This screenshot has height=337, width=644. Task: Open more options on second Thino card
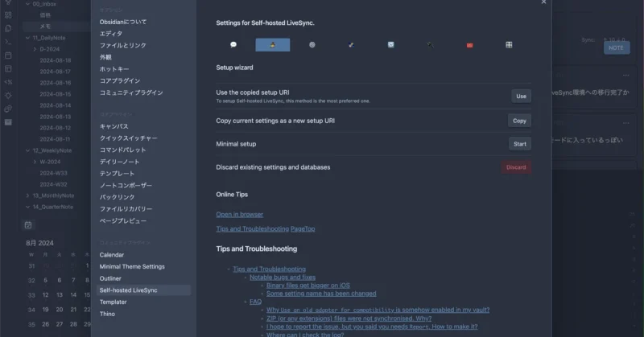[x=626, y=123]
